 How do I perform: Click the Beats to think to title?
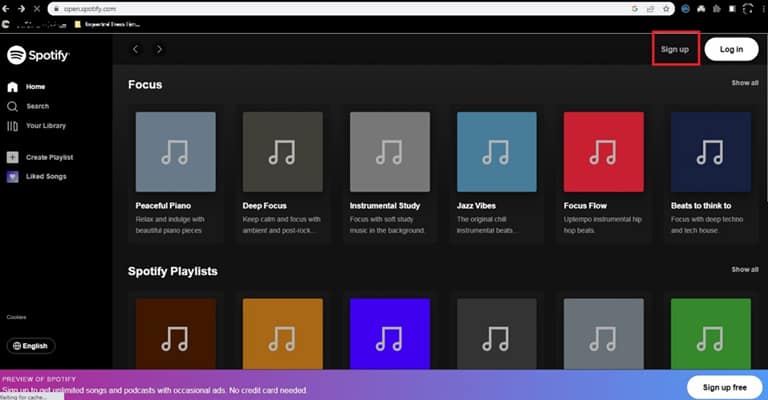coord(701,206)
